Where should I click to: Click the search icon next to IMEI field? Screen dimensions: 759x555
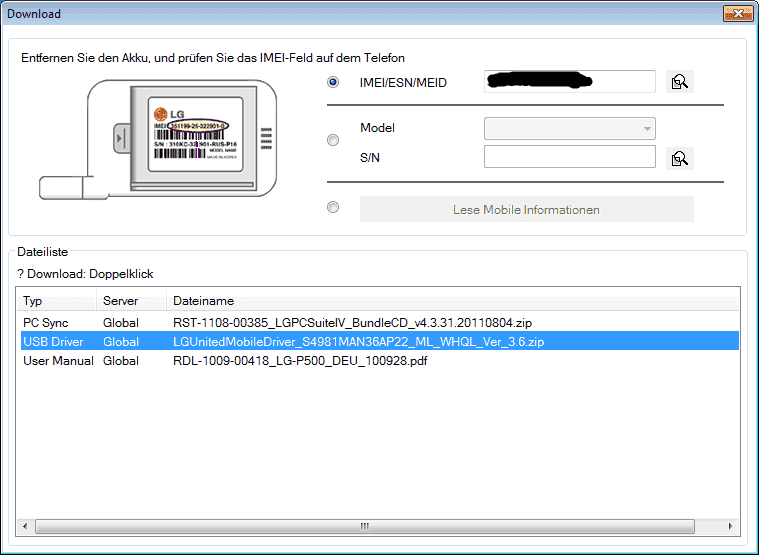[680, 82]
